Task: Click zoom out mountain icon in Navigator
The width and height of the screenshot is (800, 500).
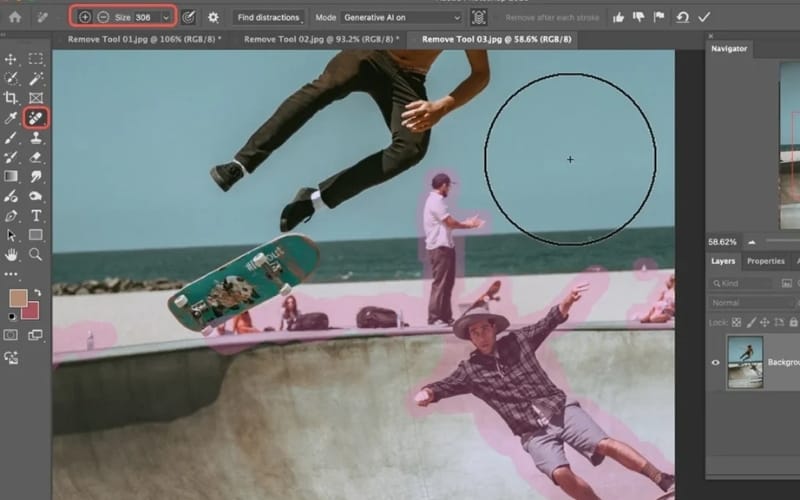Action: (752, 242)
